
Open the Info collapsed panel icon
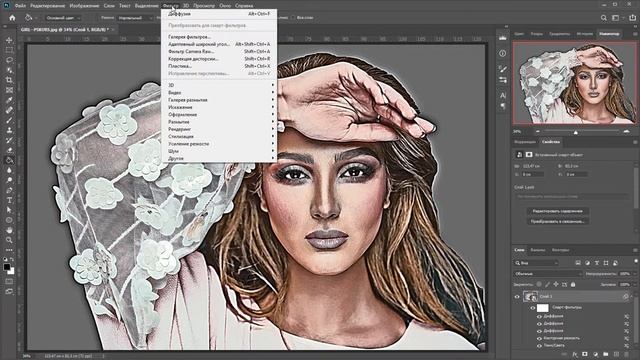pos(503,53)
